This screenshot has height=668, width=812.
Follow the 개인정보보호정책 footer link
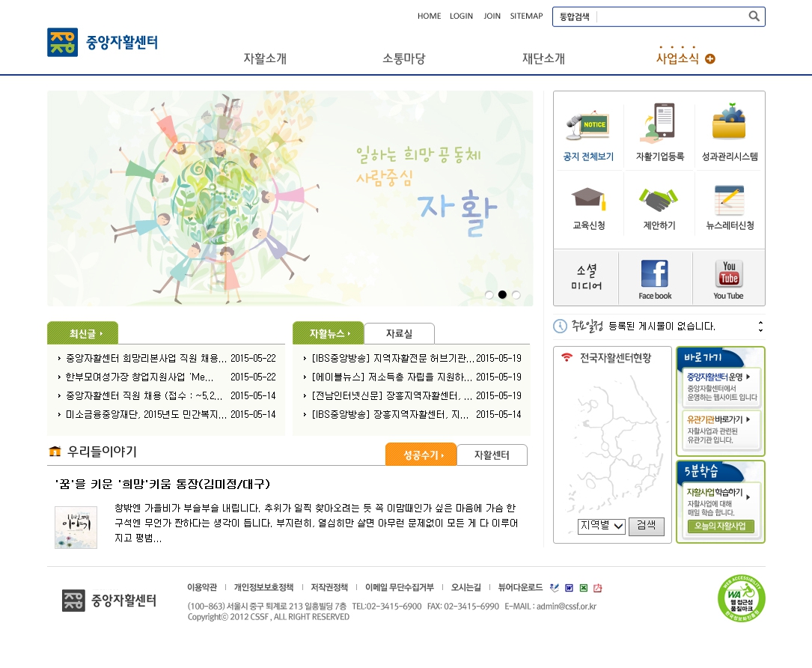coord(263,587)
